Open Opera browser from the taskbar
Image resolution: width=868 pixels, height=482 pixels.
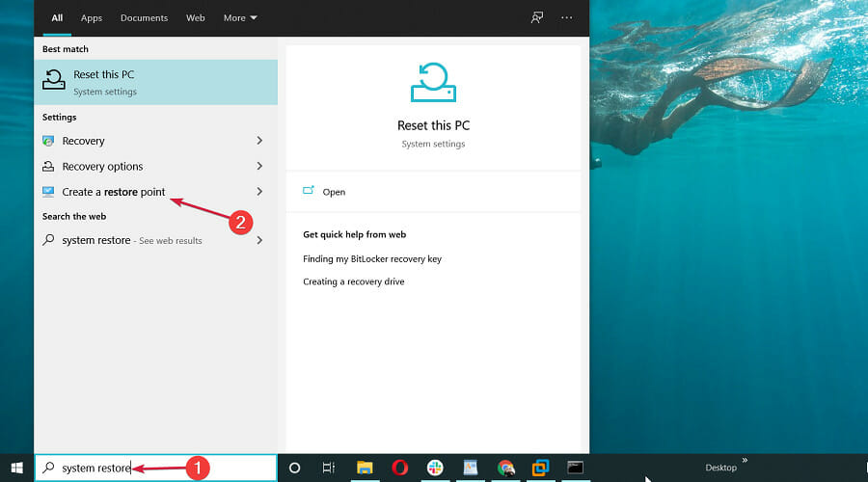coord(399,468)
